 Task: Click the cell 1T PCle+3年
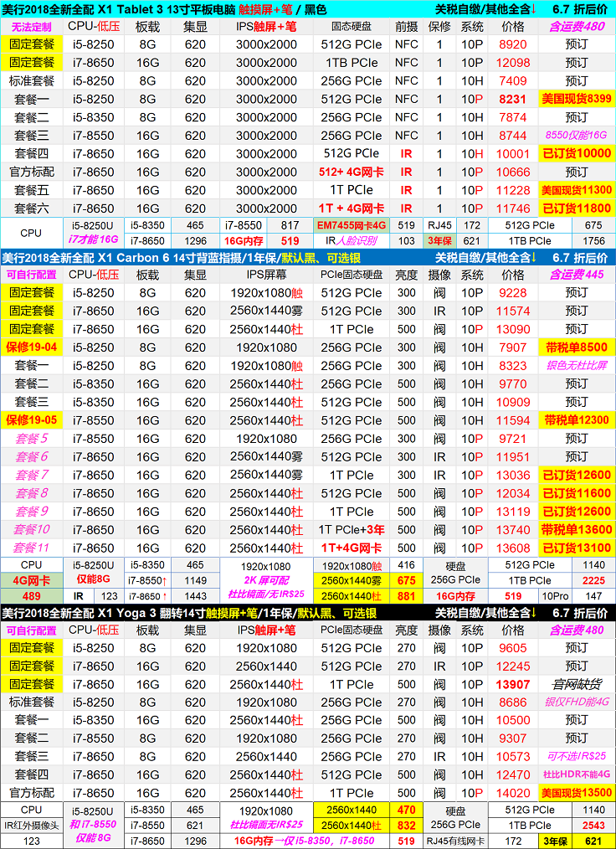(352, 529)
